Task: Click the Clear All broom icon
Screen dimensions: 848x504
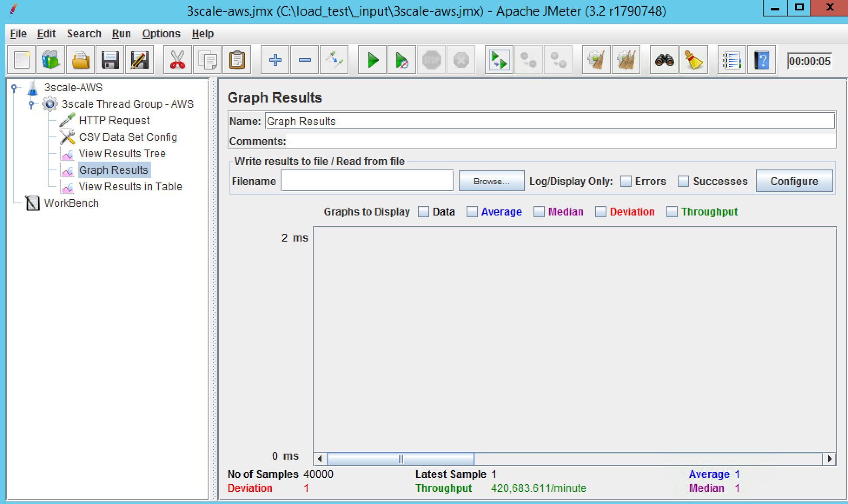Action: (626, 60)
